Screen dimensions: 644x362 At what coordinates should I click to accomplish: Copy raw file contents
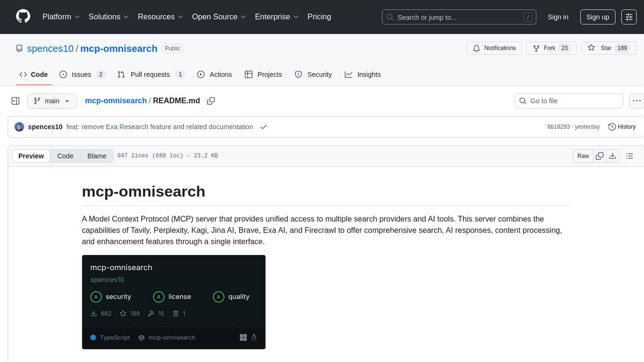[599, 156]
